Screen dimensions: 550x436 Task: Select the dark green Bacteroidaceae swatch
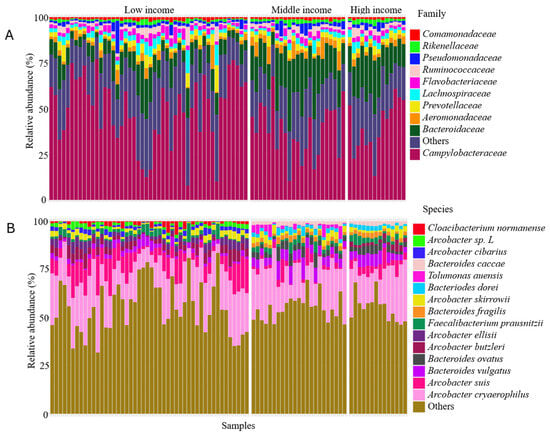(415, 130)
